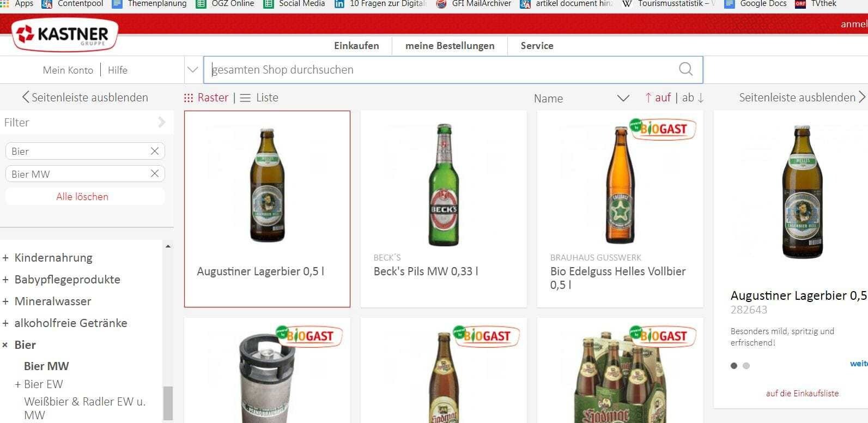Open Mein Konto link

point(68,70)
